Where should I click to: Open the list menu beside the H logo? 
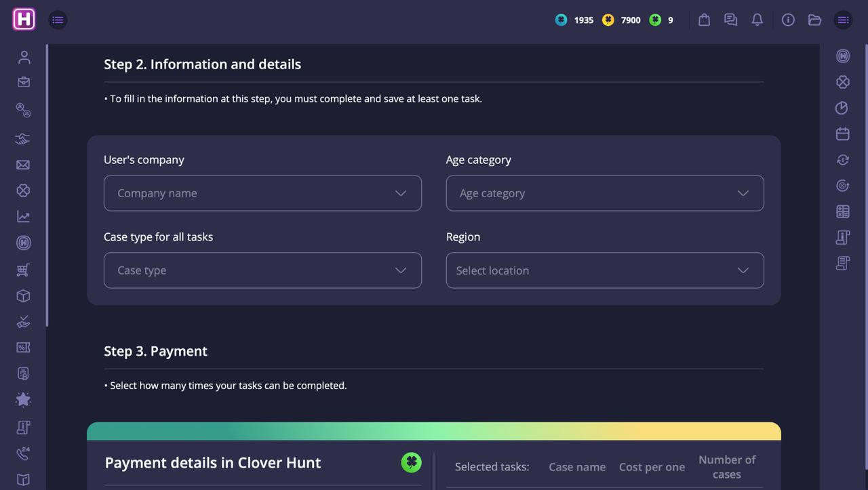[x=58, y=20]
